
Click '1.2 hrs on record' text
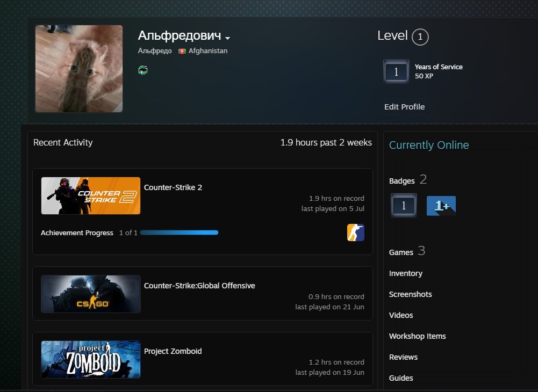coord(336,362)
